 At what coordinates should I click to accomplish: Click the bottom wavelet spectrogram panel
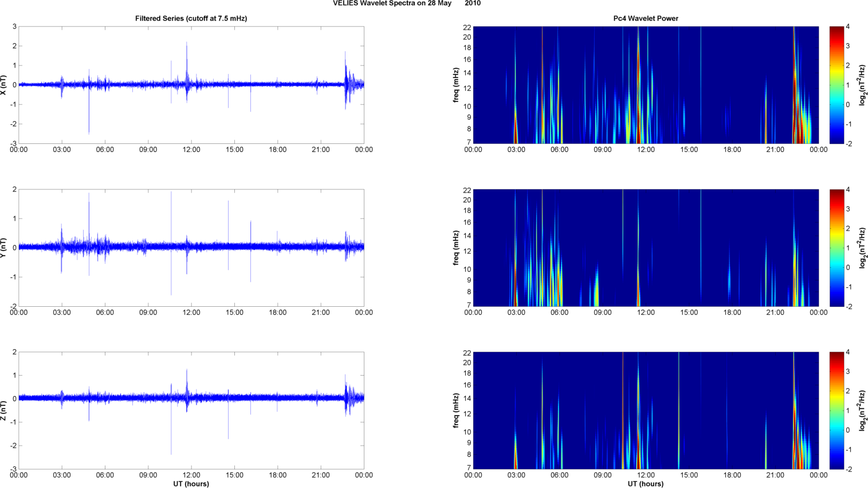point(645,411)
